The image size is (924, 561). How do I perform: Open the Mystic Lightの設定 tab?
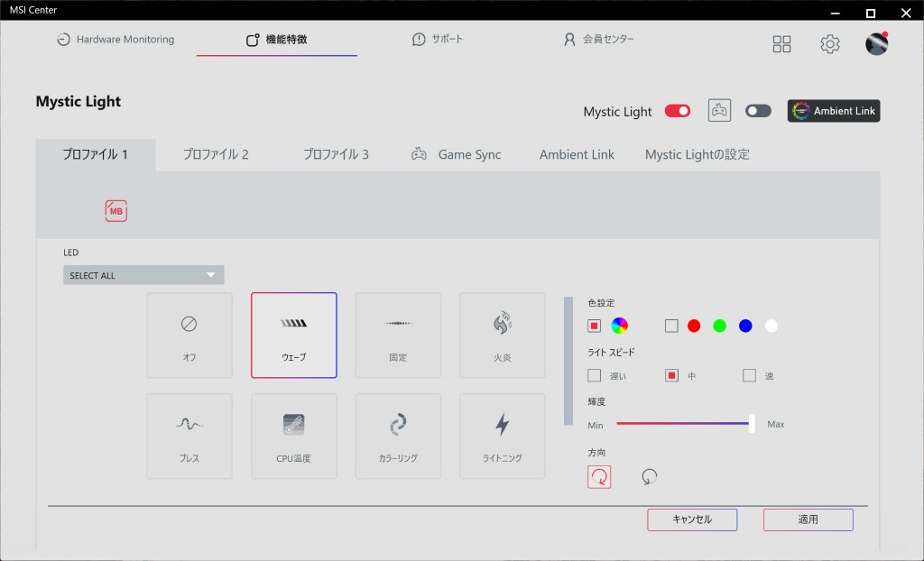[x=697, y=154]
